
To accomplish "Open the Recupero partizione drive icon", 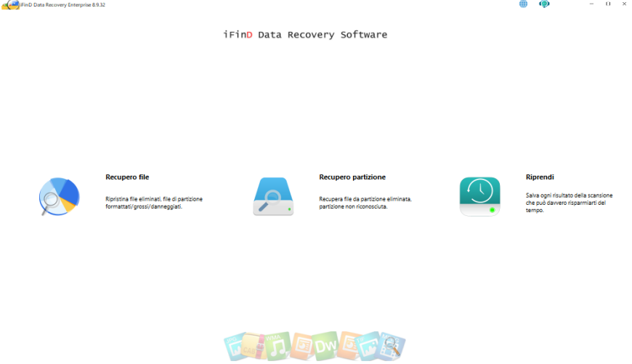I will [x=273, y=196].
